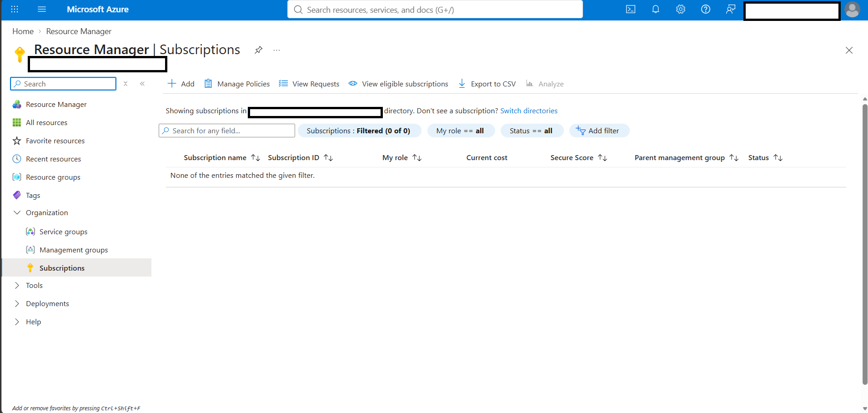Open the Help question mark icon
Viewport: 868px width, 413px height.
(706, 10)
